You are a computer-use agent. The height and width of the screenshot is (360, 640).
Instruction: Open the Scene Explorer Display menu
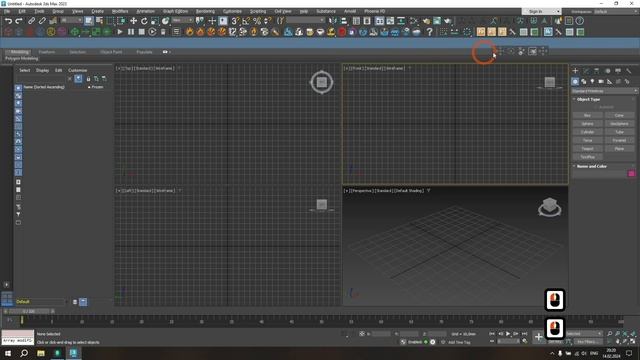(x=42, y=70)
